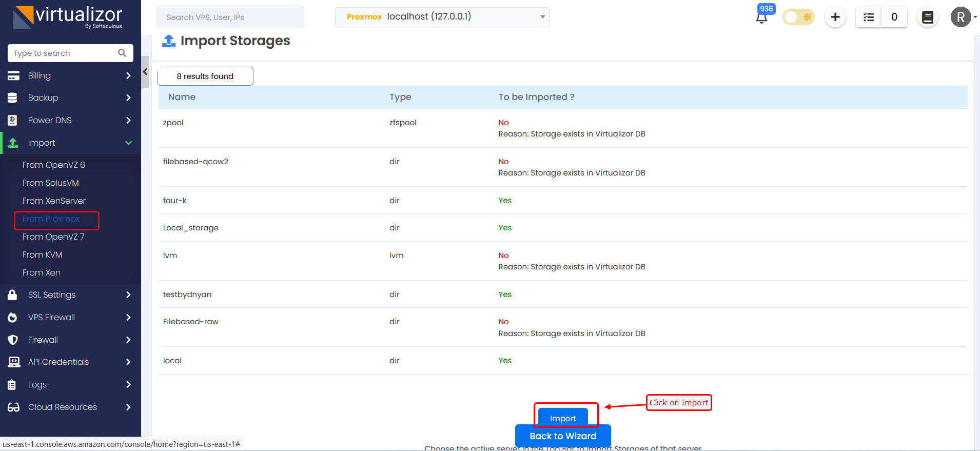Image resolution: width=980 pixels, height=451 pixels.
Task: Click the Yes status for testbydnyan
Action: (x=505, y=295)
